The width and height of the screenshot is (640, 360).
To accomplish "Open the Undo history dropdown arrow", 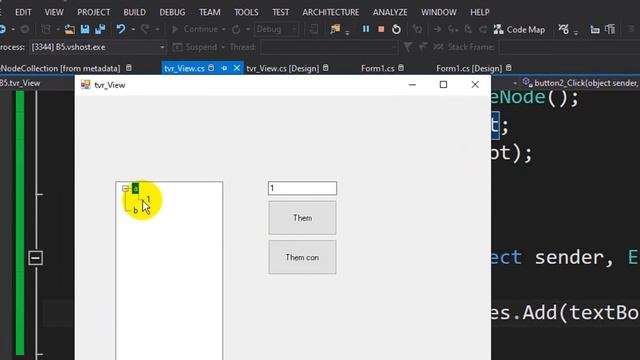I will 133,29.
